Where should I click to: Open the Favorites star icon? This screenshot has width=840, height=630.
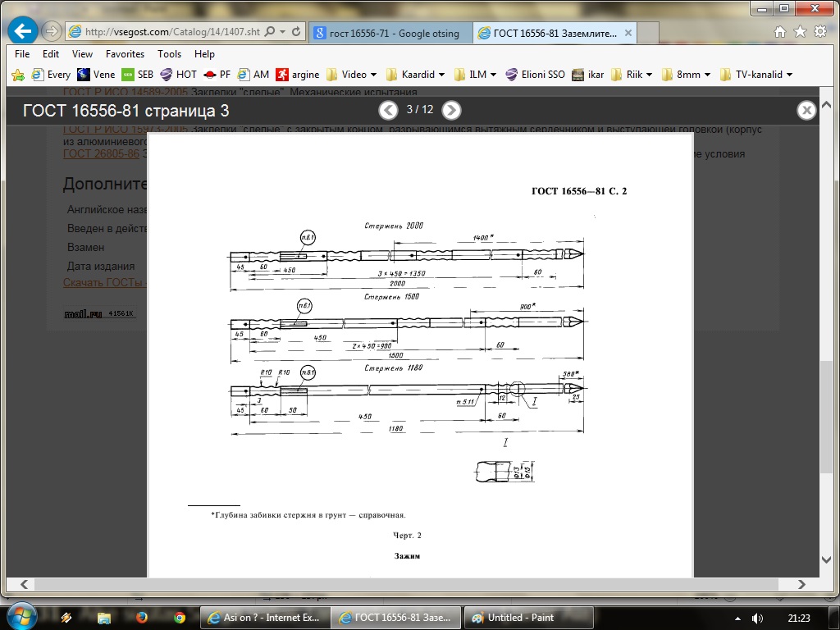(799, 32)
